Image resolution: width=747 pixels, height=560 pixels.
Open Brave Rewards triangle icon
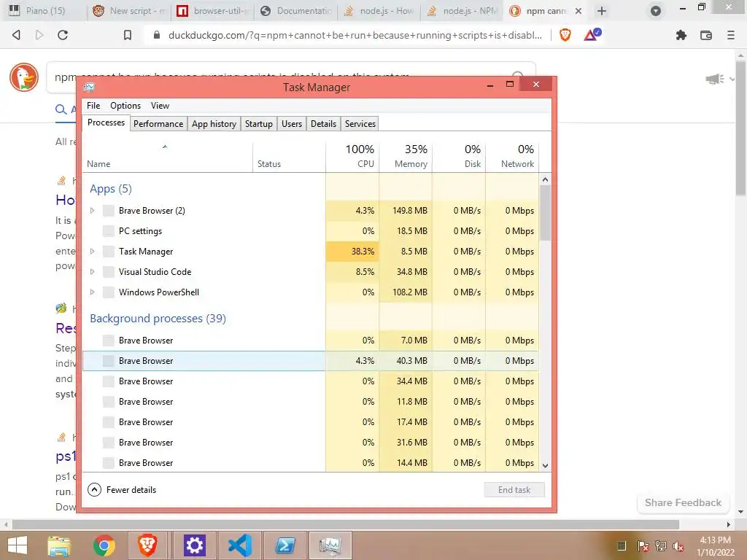pyautogui.click(x=592, y=35)
